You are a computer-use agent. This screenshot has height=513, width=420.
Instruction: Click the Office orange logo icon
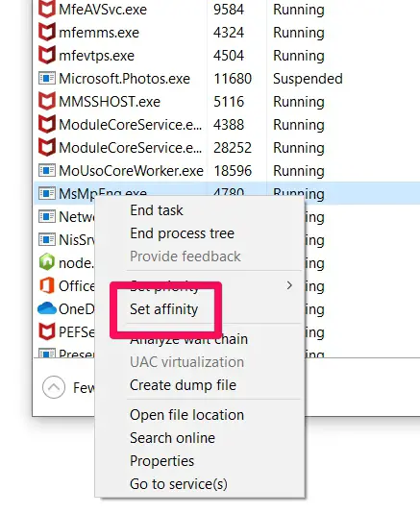click(x=47, y=285)
